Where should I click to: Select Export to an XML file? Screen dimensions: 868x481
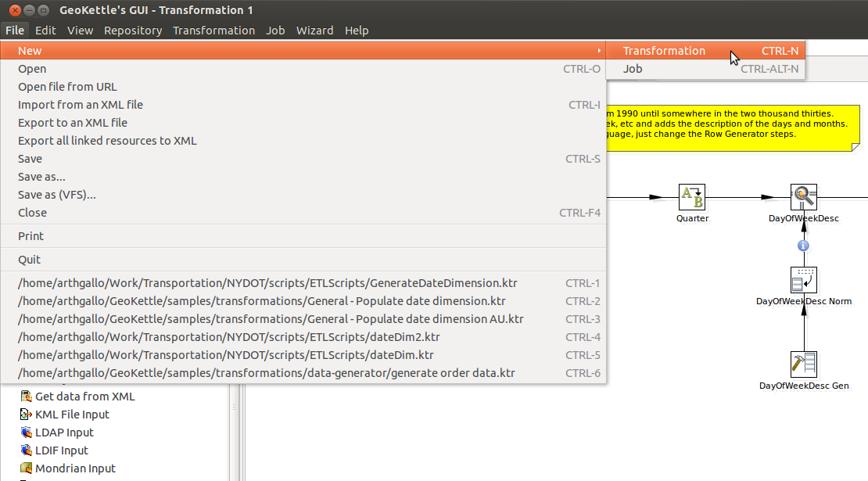coord(303,123)
